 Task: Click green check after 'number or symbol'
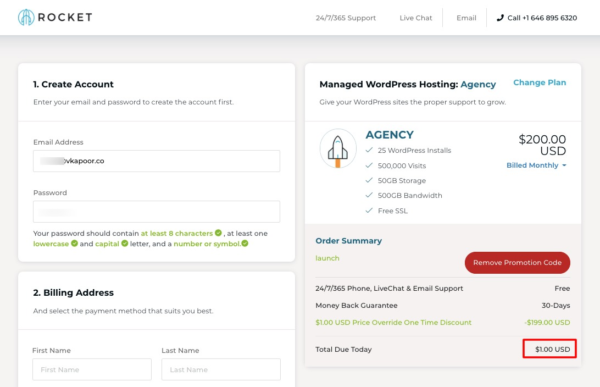pos(245,243)
